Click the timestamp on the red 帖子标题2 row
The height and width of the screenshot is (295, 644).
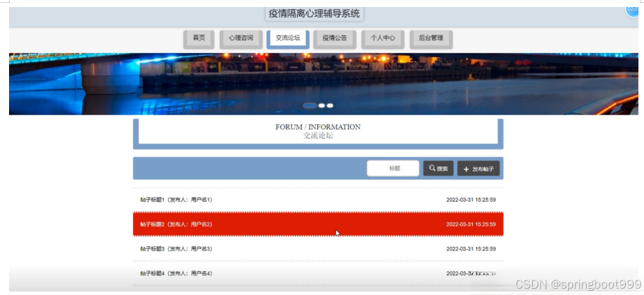[471, 224]
